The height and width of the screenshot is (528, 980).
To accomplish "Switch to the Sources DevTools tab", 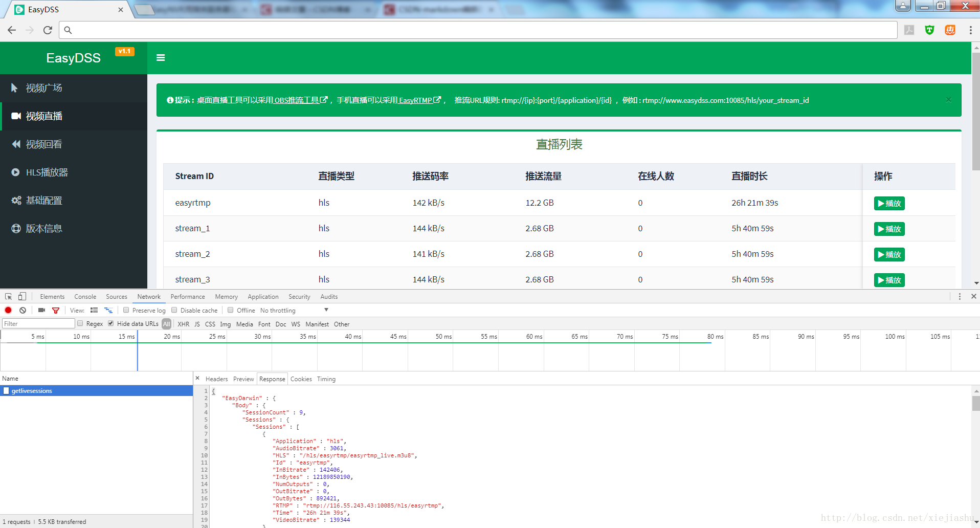I will click(117, 297).
